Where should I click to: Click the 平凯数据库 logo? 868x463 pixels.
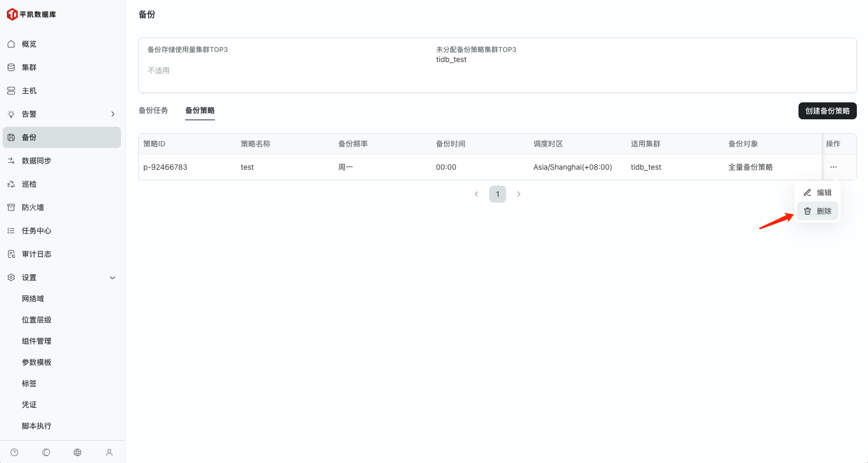pos(31,14)
